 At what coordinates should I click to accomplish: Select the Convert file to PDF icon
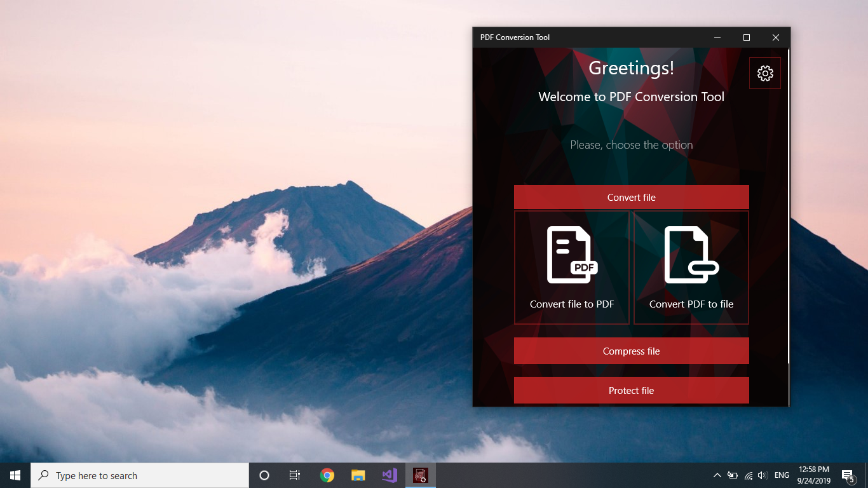(570, 254)
